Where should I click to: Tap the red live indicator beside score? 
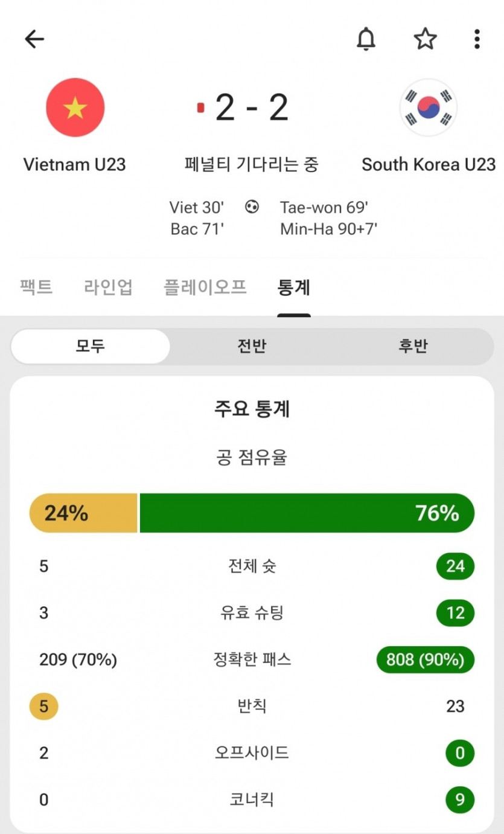pos(201,107)
